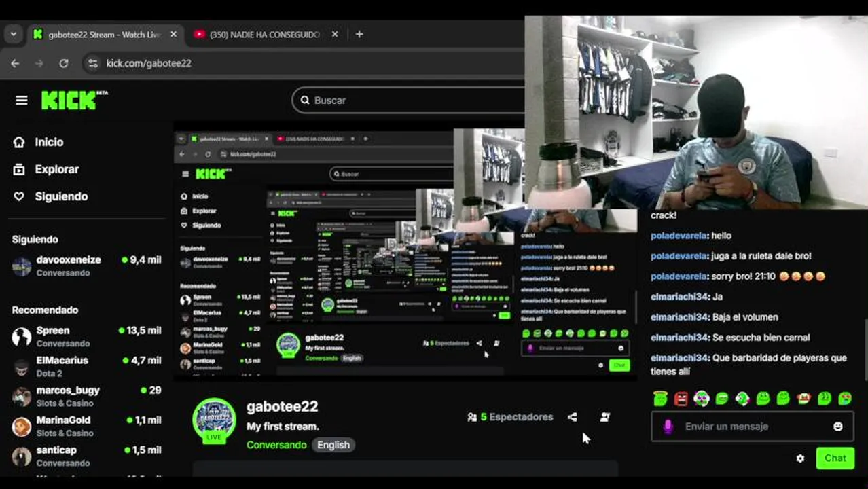Open a new browser tab
This screenshot has height=489, width=868.
click(x=359, y=34)
